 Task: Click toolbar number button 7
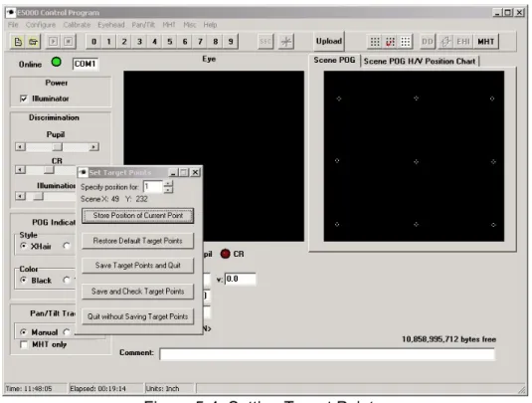[200, 42]
